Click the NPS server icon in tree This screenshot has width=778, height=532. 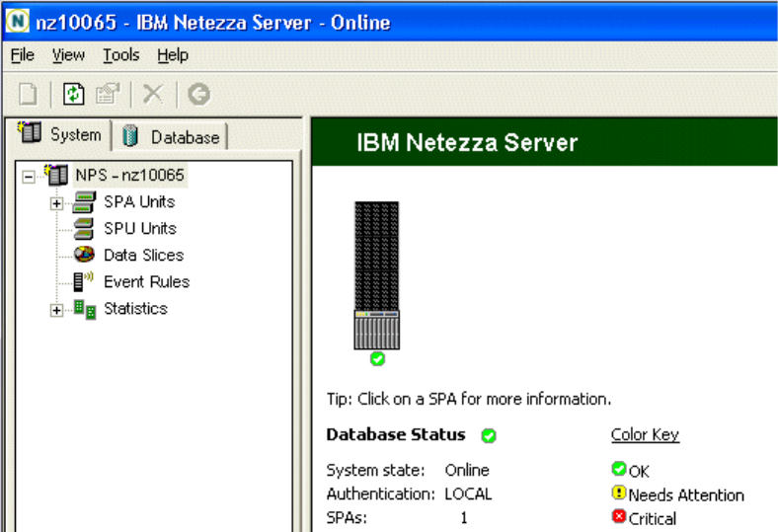(x=56, y=175)
